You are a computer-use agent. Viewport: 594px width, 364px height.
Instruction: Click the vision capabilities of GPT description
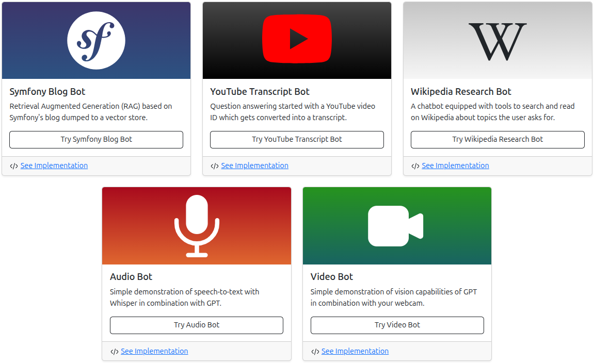[394, 297]
